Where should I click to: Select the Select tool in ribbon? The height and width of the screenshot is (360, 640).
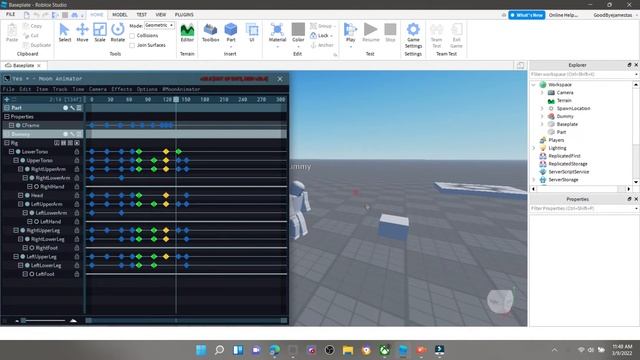[64, 33]
